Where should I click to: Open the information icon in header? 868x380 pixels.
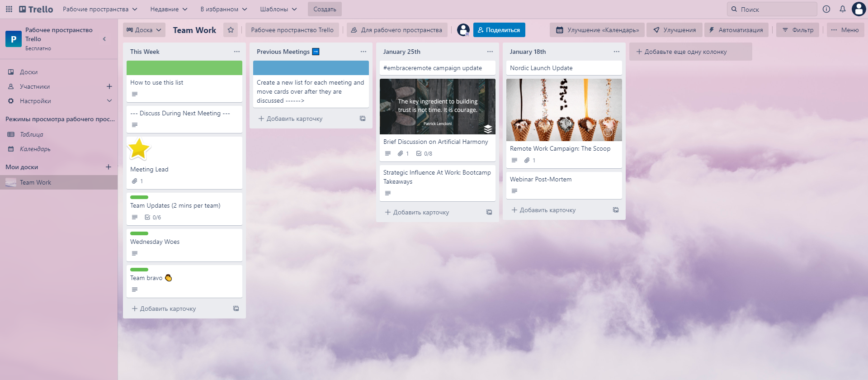point(826,9)
